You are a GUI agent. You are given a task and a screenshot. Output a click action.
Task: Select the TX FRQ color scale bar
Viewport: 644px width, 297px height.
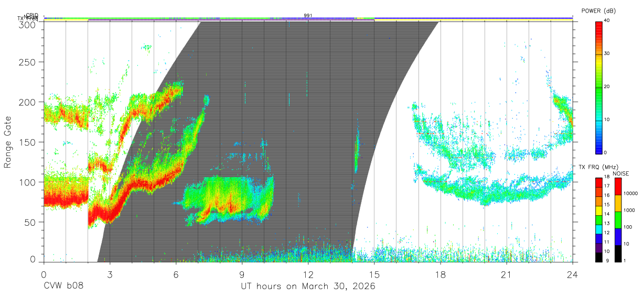click(598, 219)
